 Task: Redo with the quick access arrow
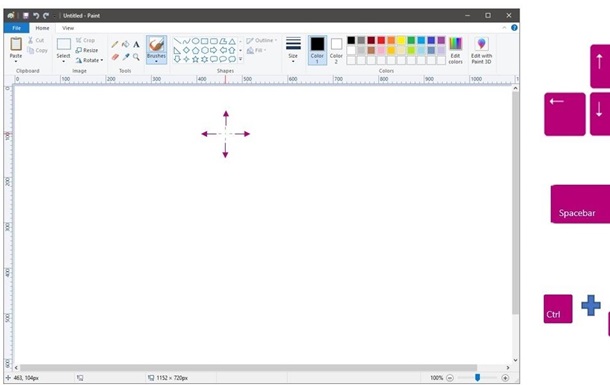click(x=46, y=16)
